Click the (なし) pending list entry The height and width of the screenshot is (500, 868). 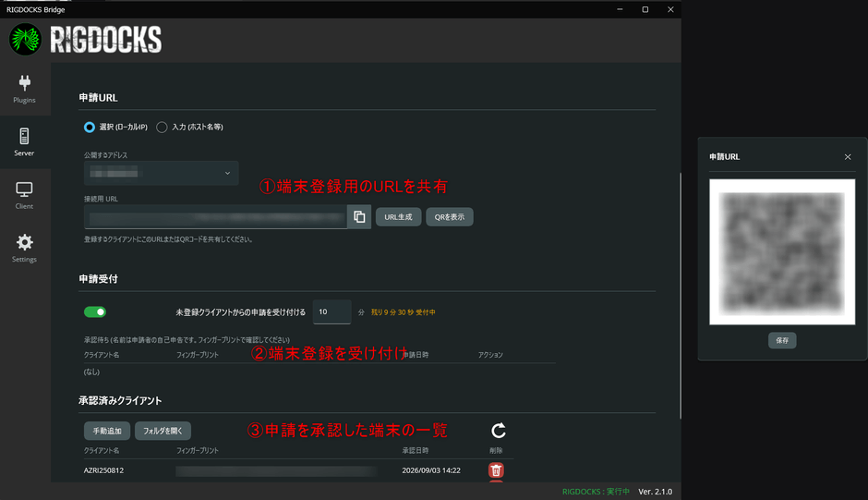[x=91, y=372]
